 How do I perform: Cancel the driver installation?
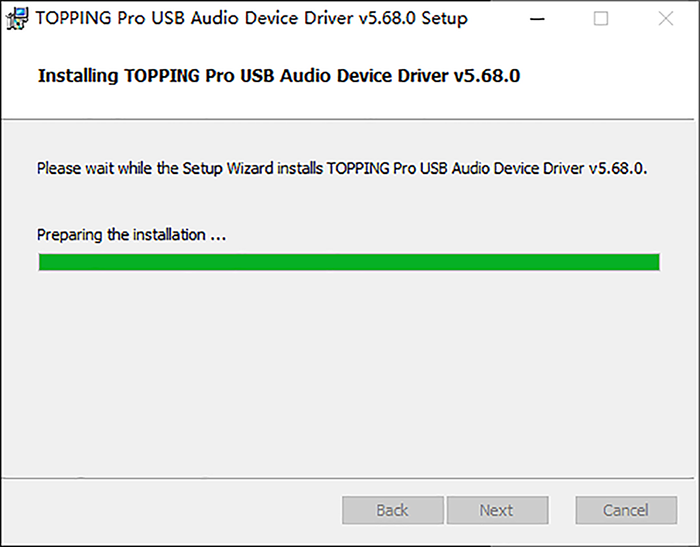click(626, 510)
